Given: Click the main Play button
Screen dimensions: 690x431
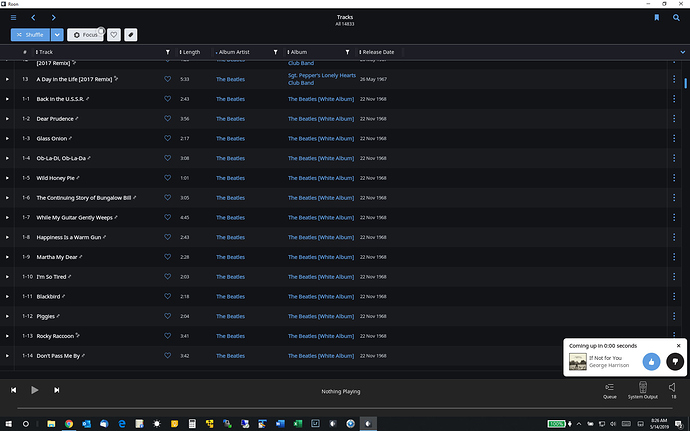Looking at the screenshot, I should [34, 390].
